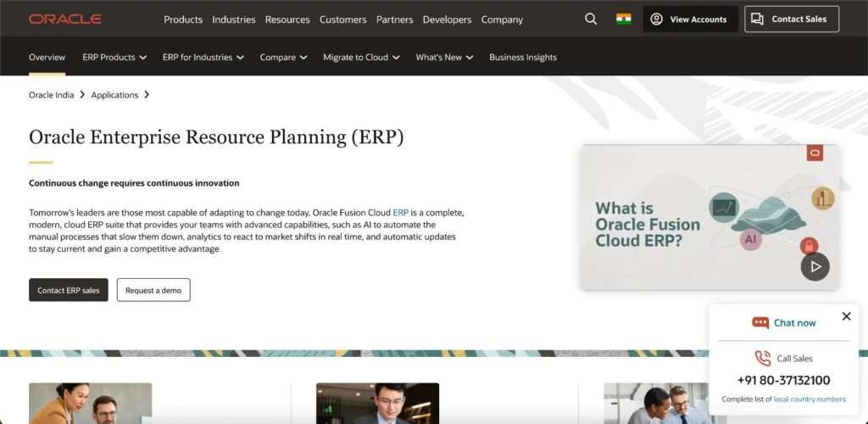Screen dimensions: 868x424
Task: Click the Contact Sales button
Action: tap(792, 19)
